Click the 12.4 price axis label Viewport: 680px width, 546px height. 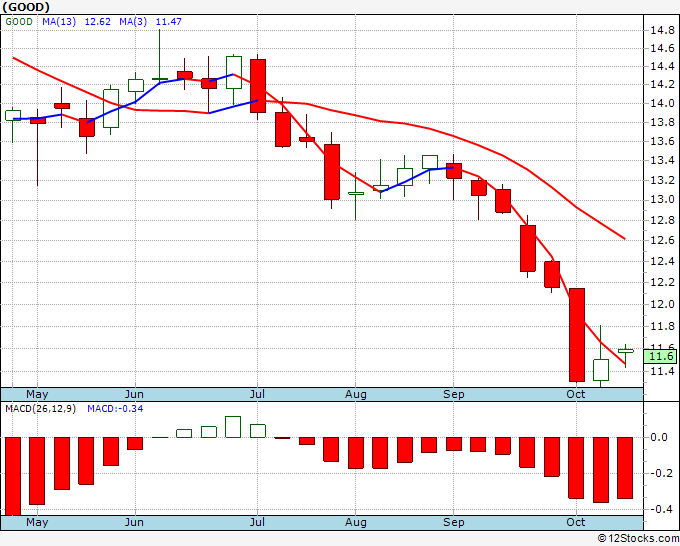click(662, 262)
